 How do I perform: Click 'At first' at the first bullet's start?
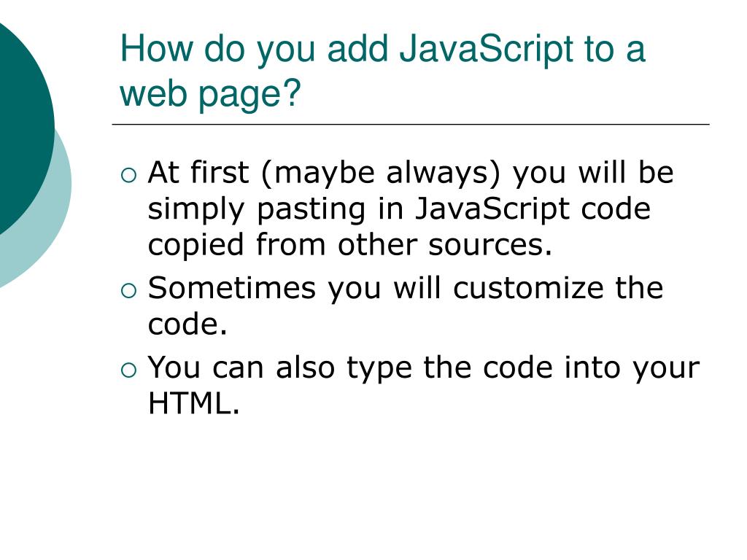tap(198, 172)
